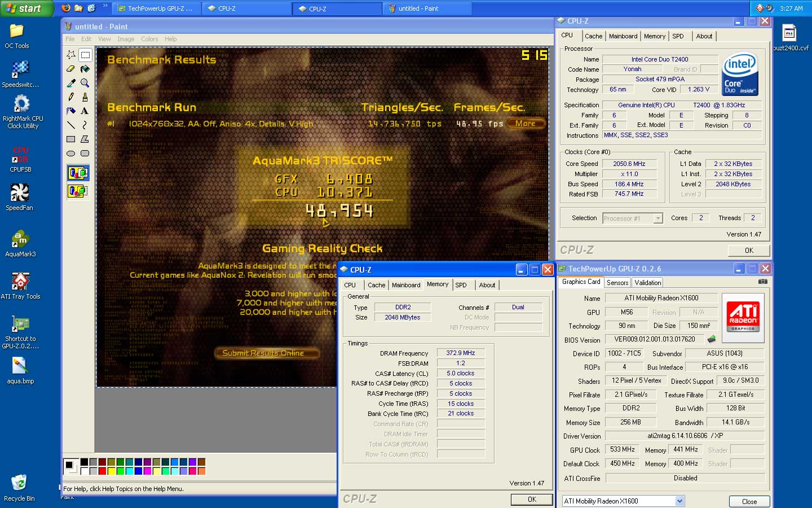Click the BIOS save icon in GPU-Z
812x508 pixels.
[x=712, y=339]
